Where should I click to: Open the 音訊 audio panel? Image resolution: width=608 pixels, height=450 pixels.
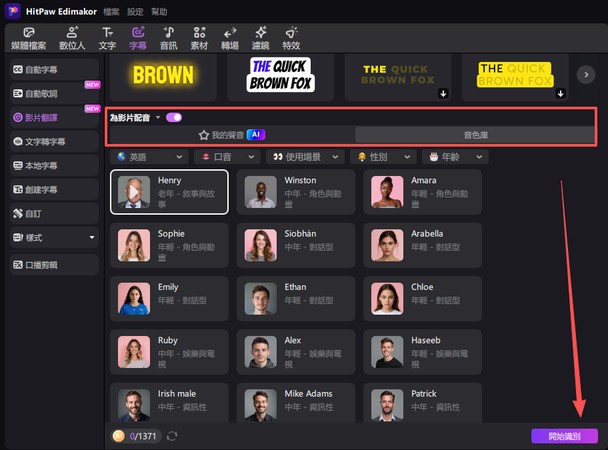point(169,39)
